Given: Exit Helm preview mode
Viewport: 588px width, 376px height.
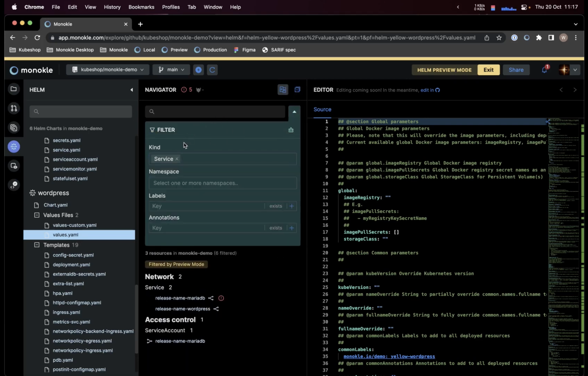Looking at the screenshot, I should coord(488,70).
